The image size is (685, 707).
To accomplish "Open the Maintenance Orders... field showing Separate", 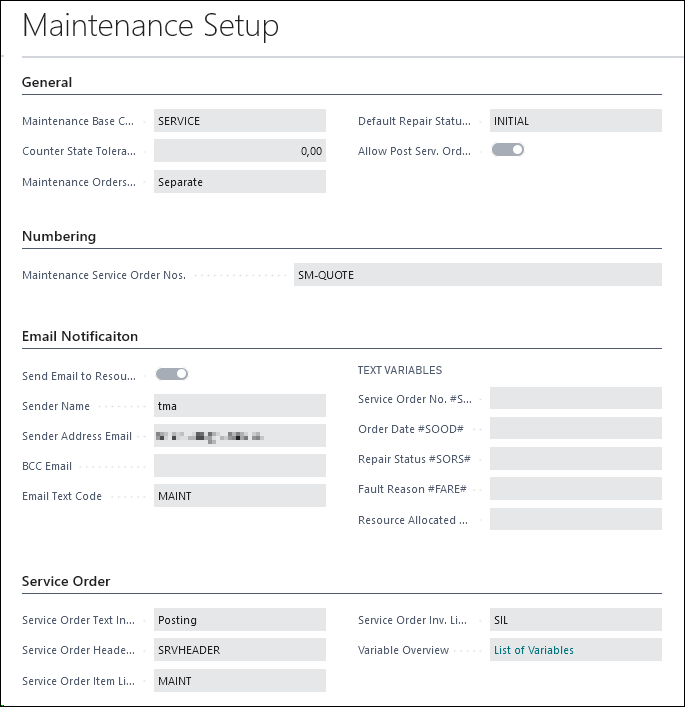I will click(239, 181).
